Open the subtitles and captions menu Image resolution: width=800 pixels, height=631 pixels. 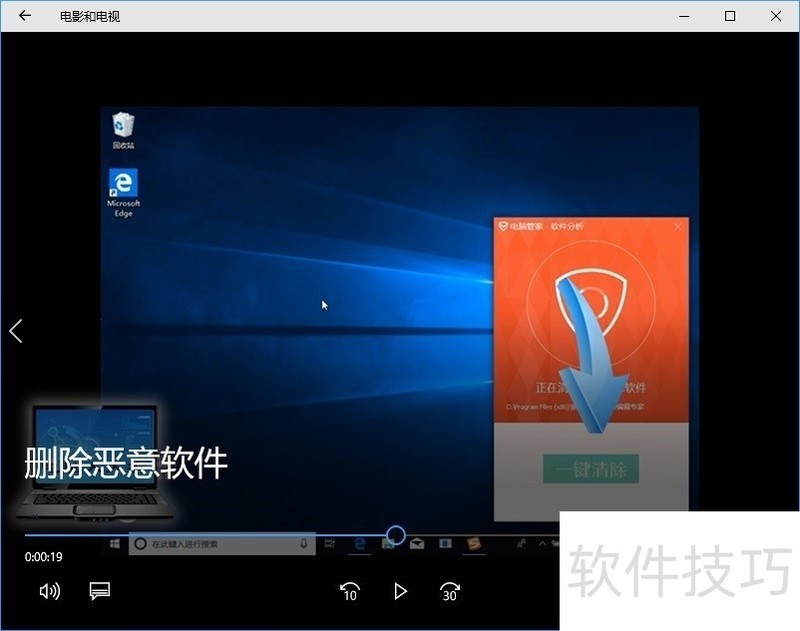tap(99, 591)
